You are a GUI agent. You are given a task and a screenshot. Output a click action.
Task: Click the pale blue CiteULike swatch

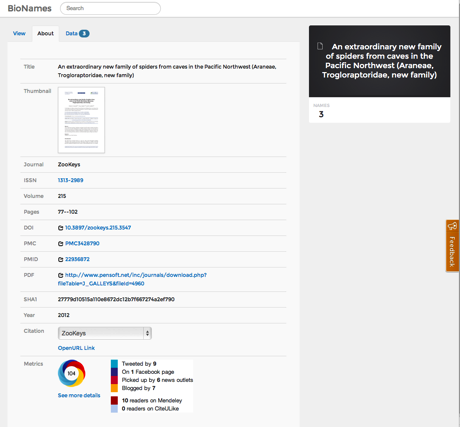coord(114,409)
